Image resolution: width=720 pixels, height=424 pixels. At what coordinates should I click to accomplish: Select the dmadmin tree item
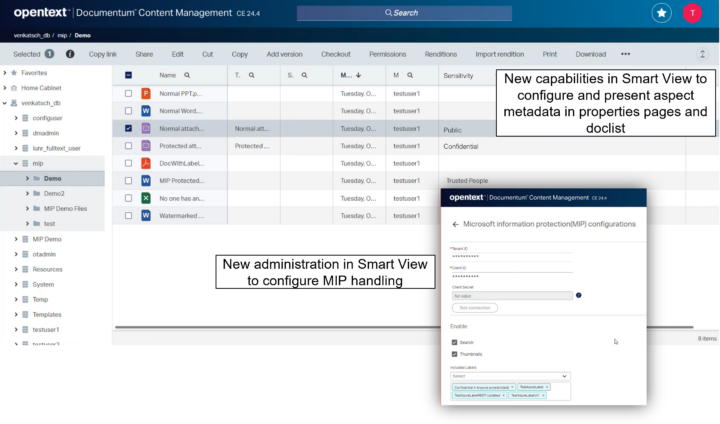(x=45, y=133)
